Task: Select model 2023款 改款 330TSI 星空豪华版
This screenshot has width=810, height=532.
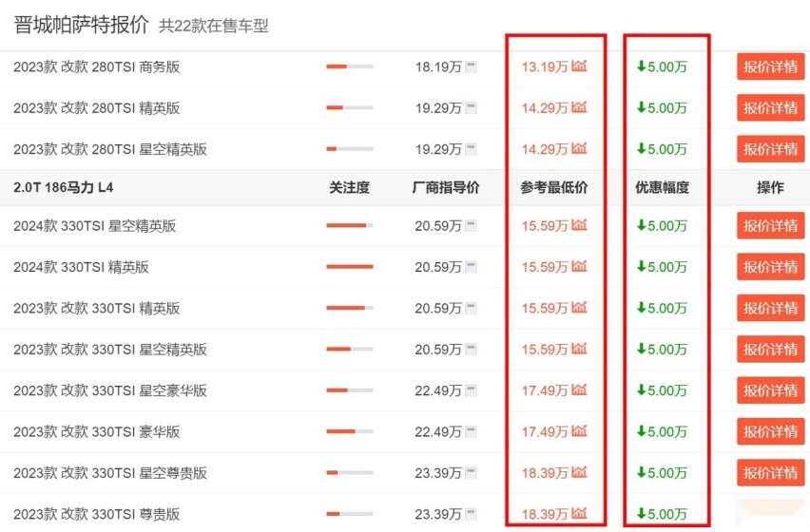Action: (110, 390)
